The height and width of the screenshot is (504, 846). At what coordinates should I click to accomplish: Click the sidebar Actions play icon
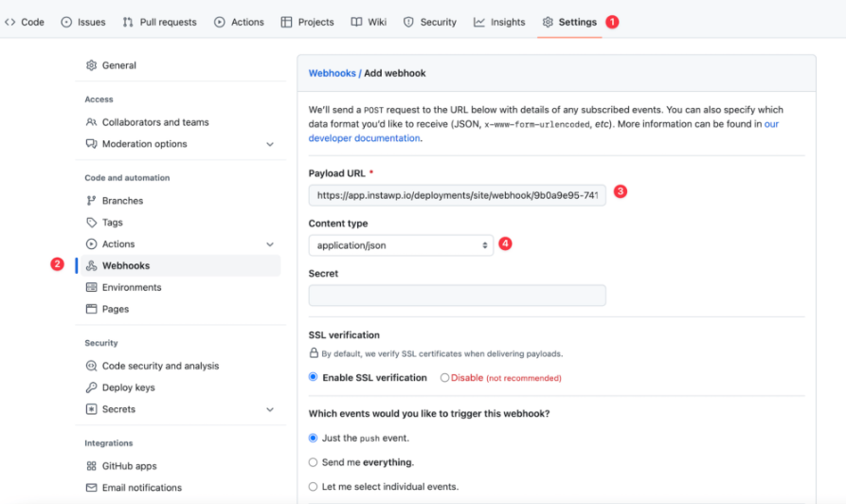(x=91, y=243)
